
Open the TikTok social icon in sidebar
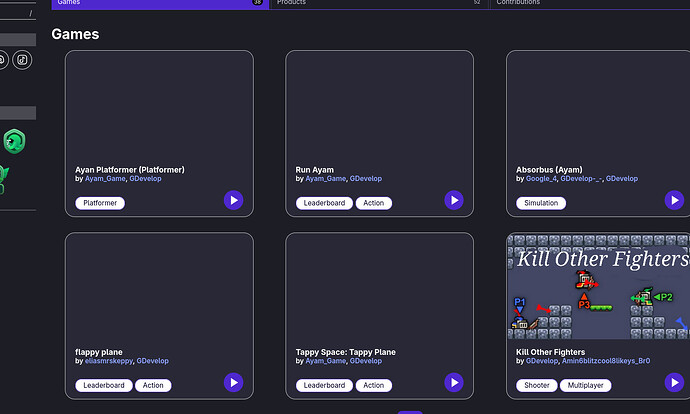pyautogui.click(x=22, y=60)
